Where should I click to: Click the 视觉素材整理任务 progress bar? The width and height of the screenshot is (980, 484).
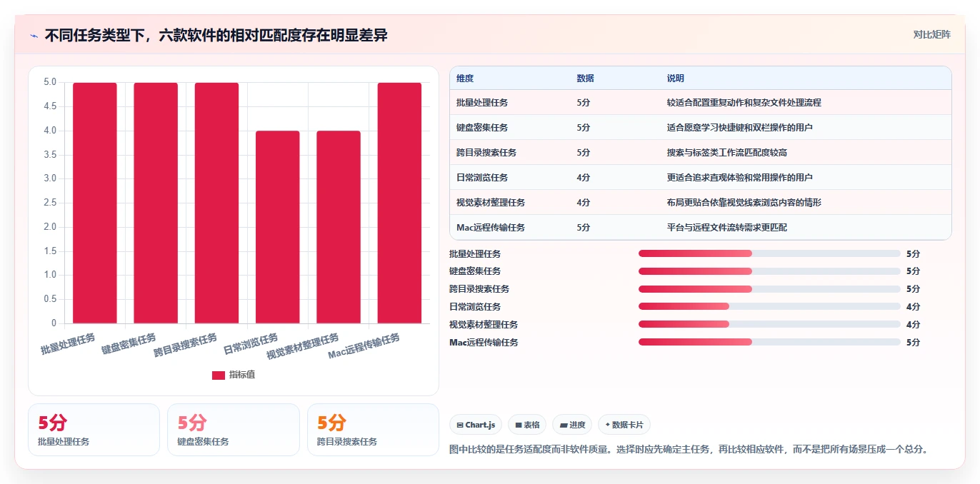coord(769,324)
